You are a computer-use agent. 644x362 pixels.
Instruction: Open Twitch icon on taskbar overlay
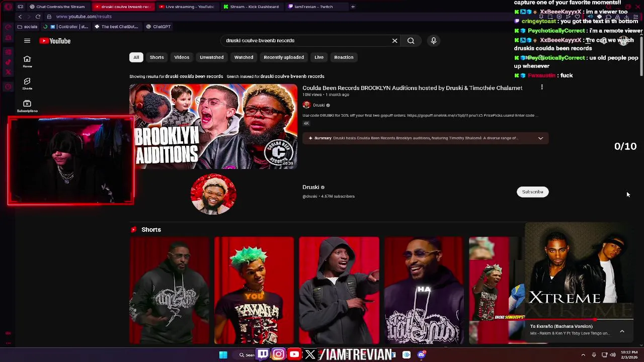tap(263, 354)
